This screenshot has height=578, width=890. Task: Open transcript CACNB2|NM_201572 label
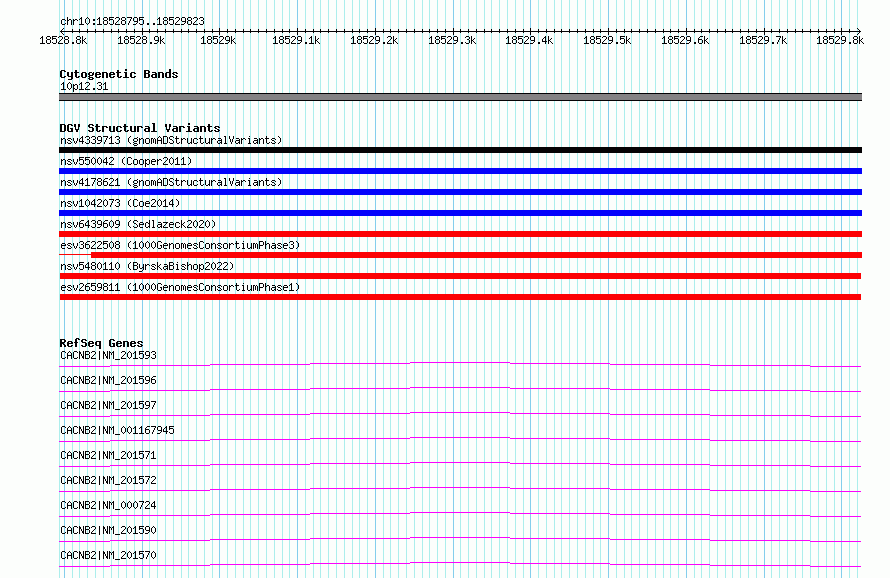pos(108,480)
